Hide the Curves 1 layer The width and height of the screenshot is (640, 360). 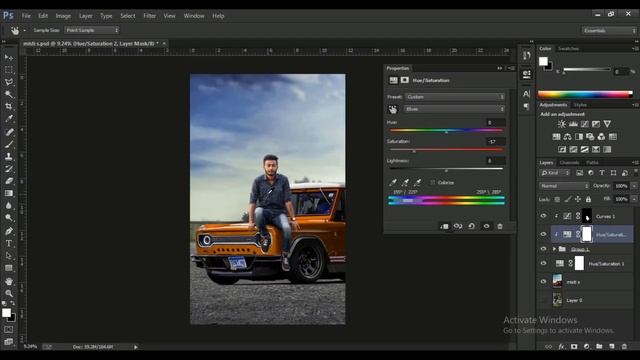pyautogui.click(x=543, y=216)
